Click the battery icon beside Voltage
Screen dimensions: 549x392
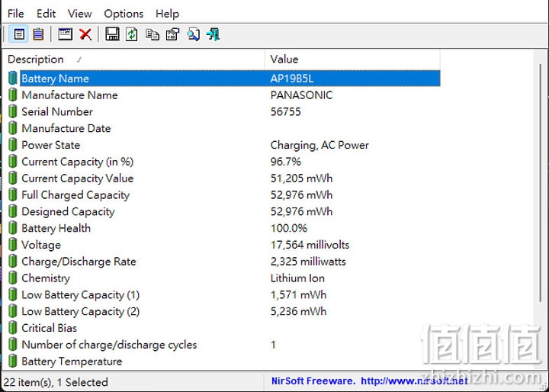coord(13,245)
